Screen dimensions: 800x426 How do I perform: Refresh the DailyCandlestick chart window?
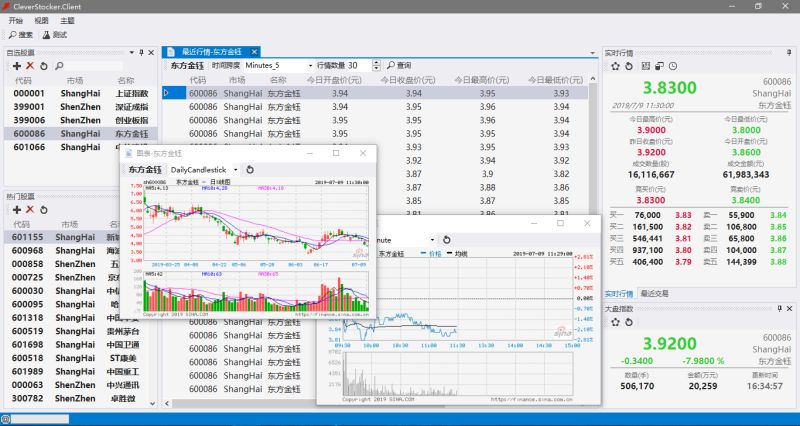[250, 170]
